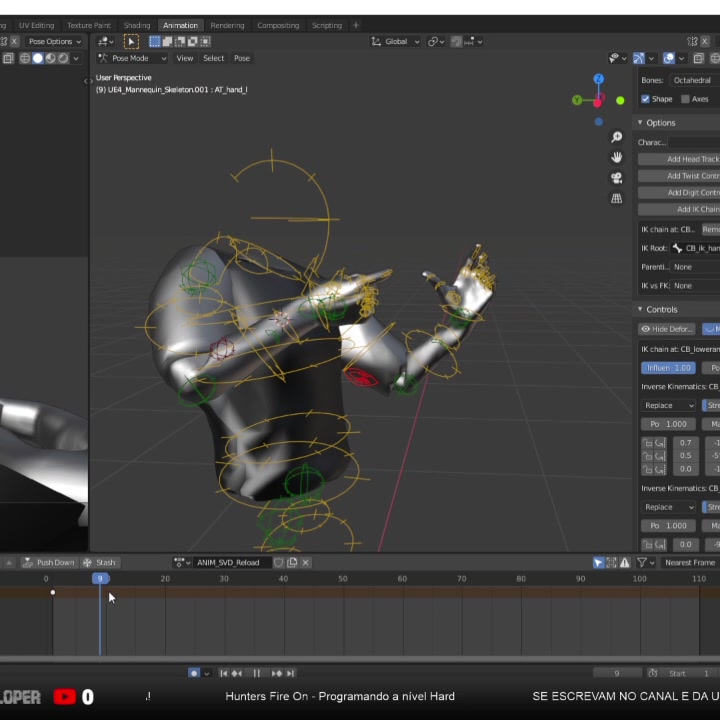Click Add Twist Controls button
This screenshot has width=720, height=720.
[x=679, y=176]
